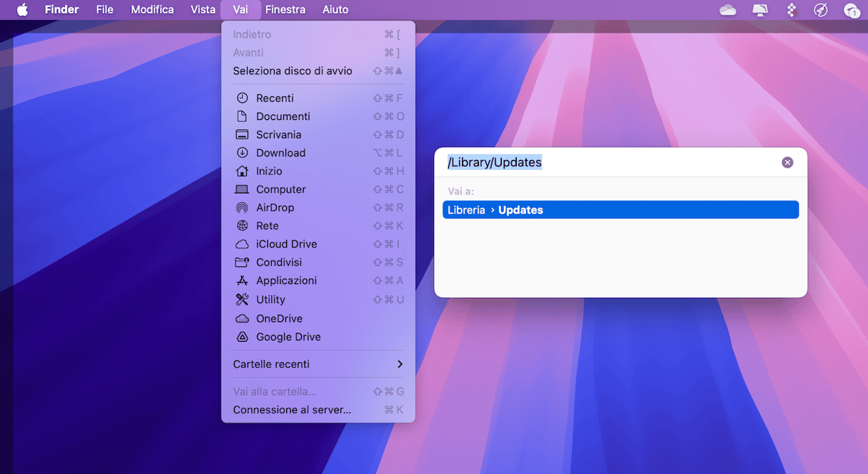The width and height of the screenshot is (868, 474).
Task: Open the Finder menu
Action: point(61,9)
